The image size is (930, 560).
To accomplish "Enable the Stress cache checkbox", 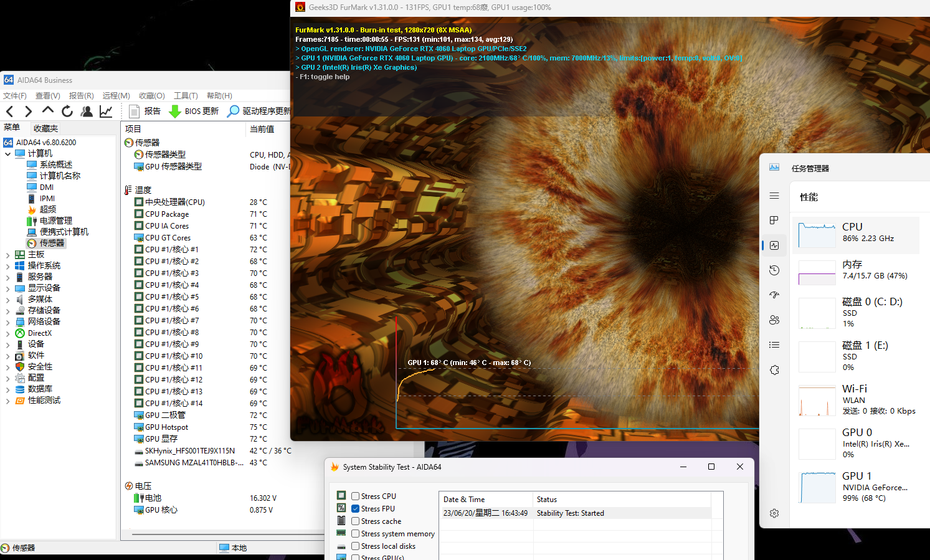I will point(355,521).
